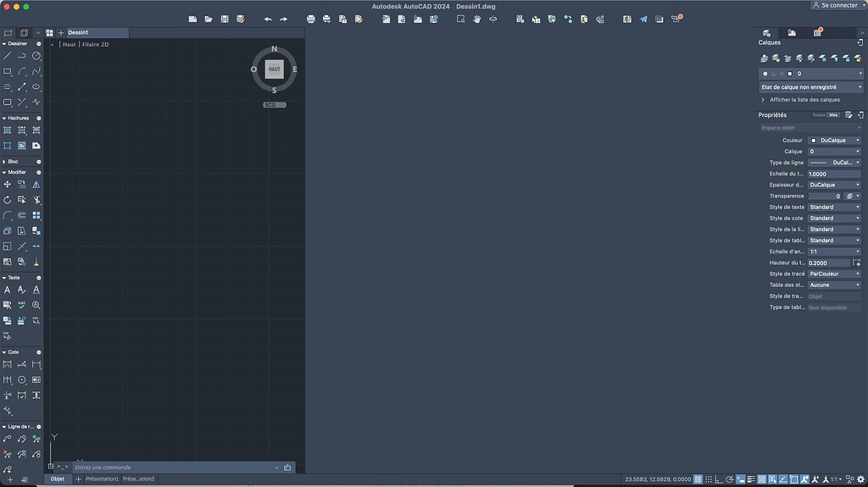This screenshot has height=487, width=868.
Task: Expand the Bloc tool section
Action: coord(4,162)
